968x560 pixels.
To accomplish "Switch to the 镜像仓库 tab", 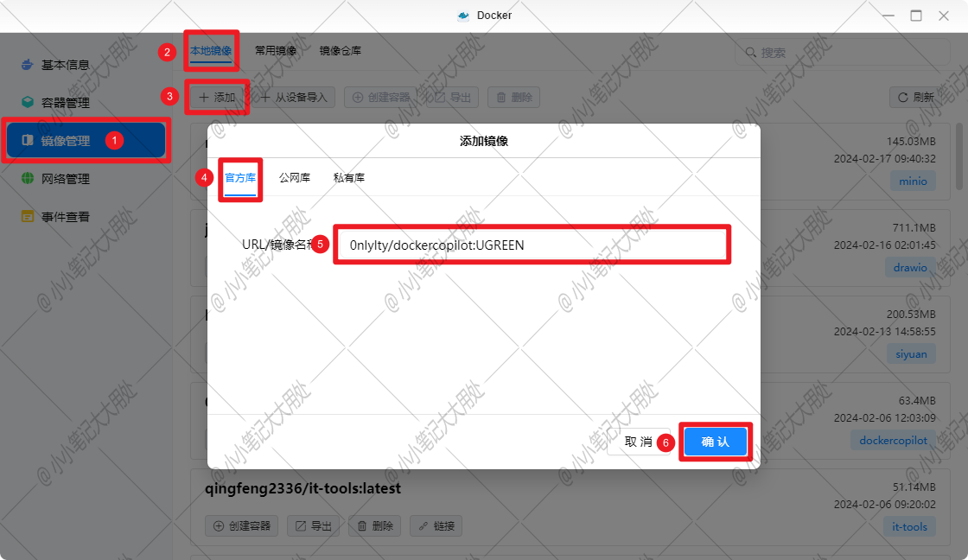I will point(341,51).
